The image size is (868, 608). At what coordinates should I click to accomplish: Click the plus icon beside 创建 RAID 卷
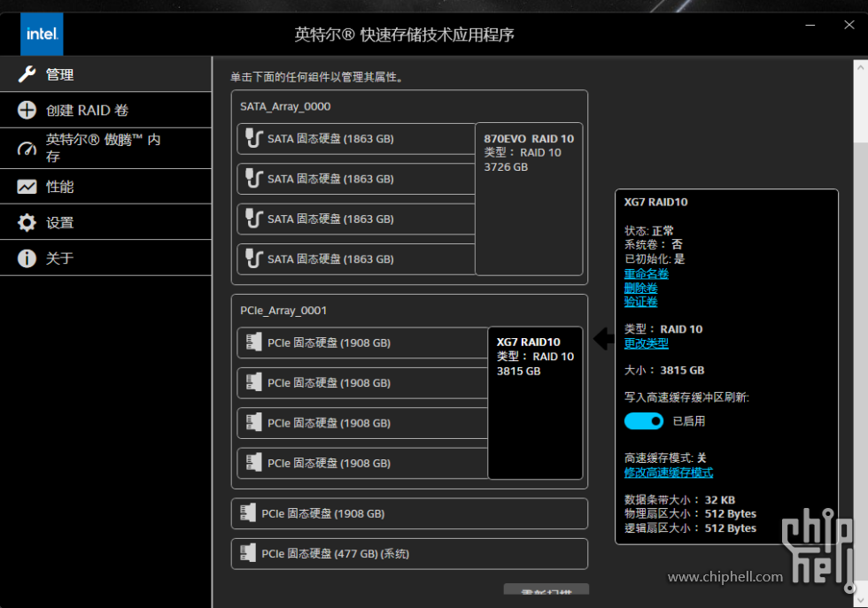[27, 110]
